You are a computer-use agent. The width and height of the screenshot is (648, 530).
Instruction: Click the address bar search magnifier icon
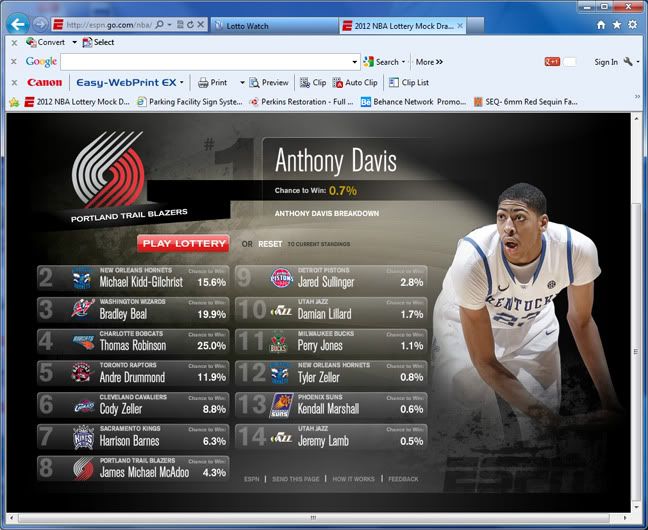[x=159, y=25]
